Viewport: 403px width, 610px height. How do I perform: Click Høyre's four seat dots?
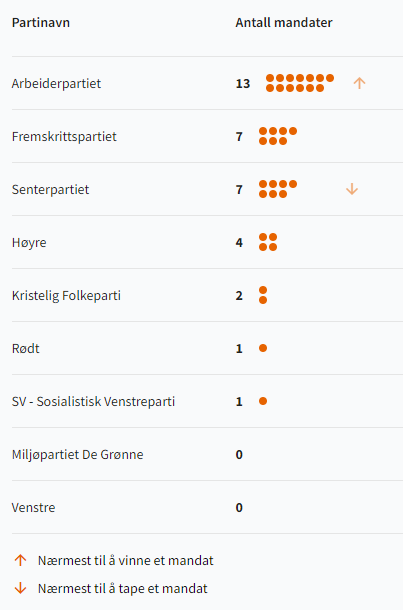pos(268,242)
